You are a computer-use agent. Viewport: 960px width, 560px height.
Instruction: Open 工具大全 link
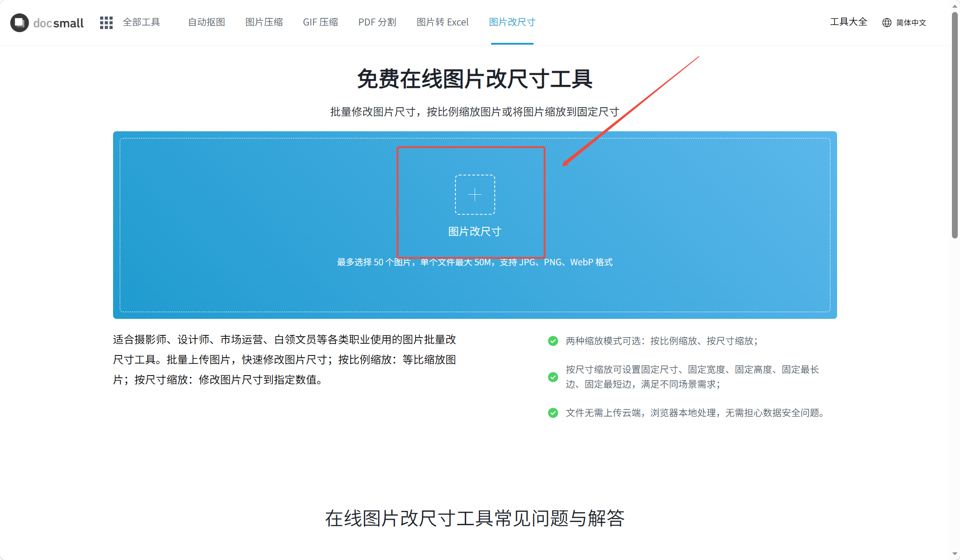click(x=848, y=22)
